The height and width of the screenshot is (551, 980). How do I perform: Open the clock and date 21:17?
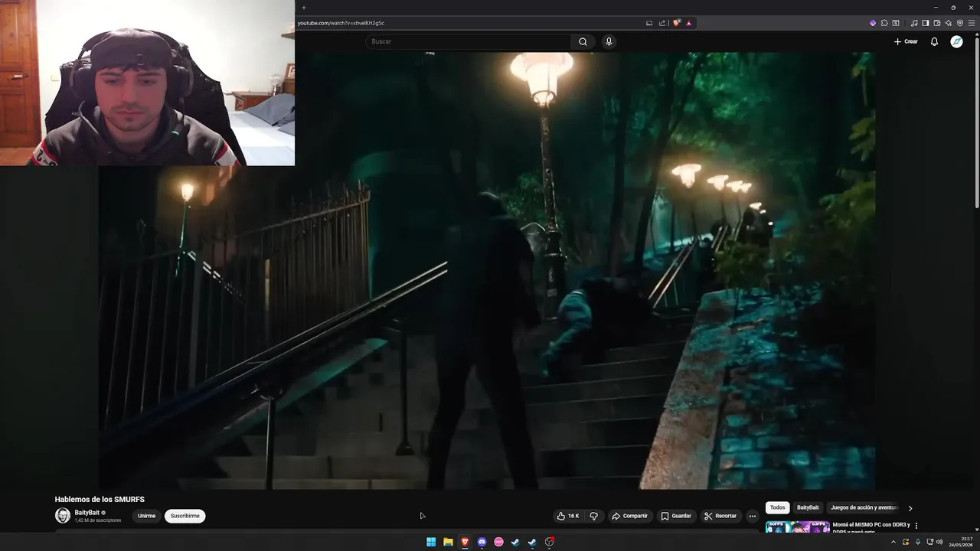point(961,542)
